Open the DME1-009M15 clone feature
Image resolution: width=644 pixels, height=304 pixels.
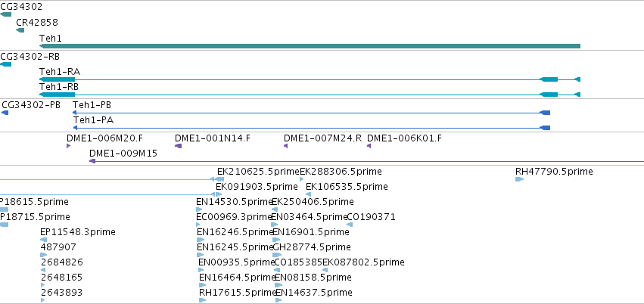click(367, 161)
